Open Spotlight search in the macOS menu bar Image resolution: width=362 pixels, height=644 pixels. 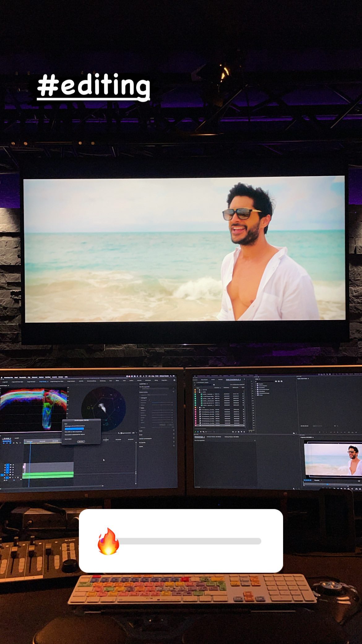click(x=170, y=376)
